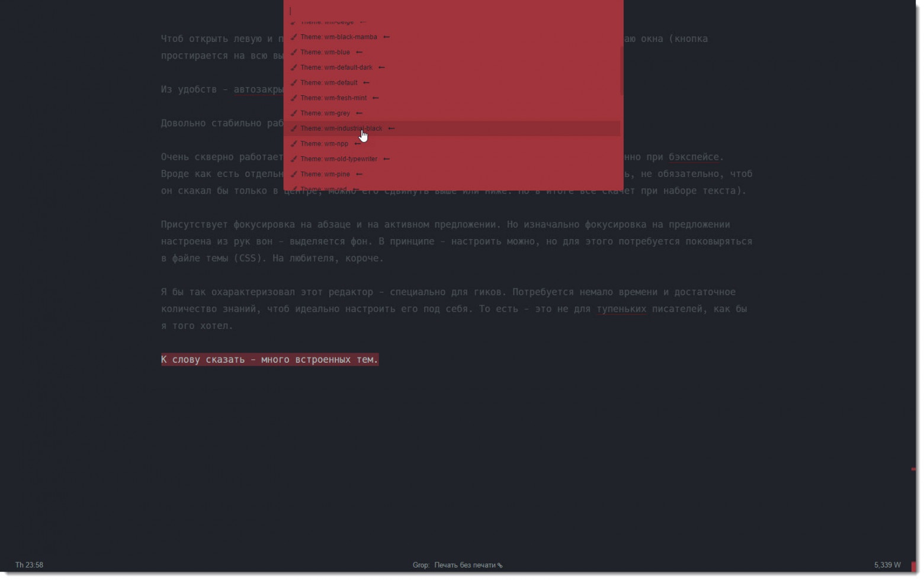This screenshot has height=580, width=924.
Task: Click the brush icon beside Theme: wm-fresh-mint
Action: tap(294, 98)
